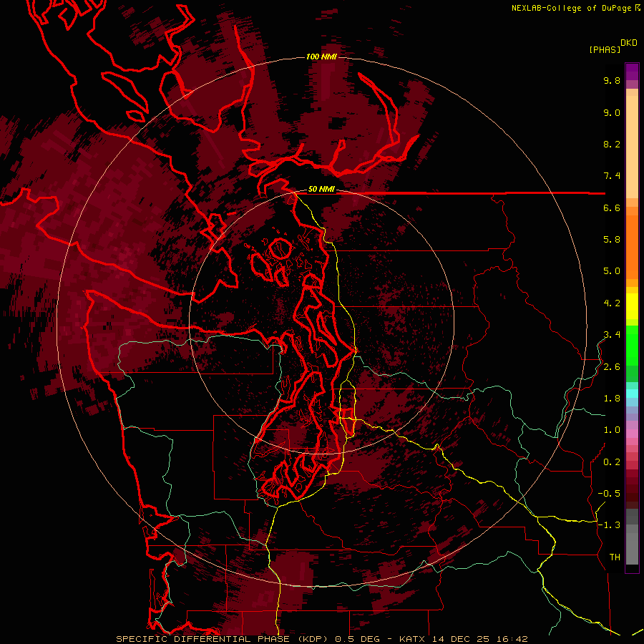Pick the purple top segment of color bar
The image size is (644, 644).
point(632,72)
